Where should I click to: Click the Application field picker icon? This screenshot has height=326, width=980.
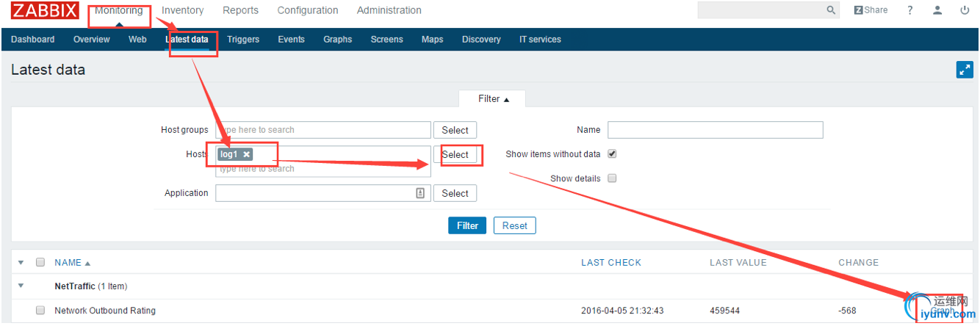420,193
